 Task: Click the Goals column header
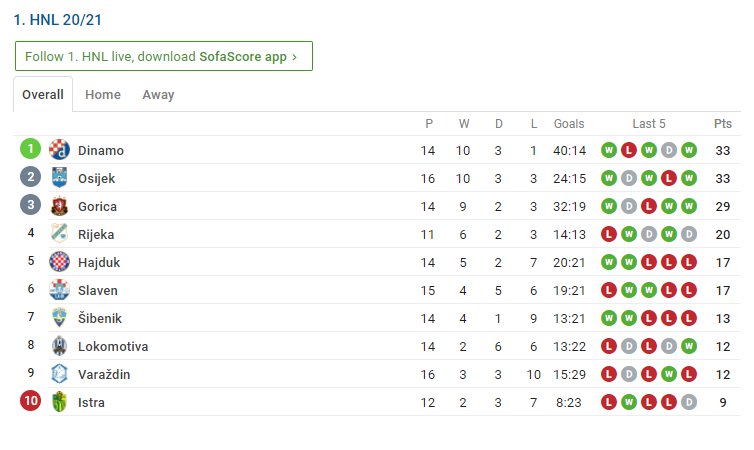pos(569,124)
